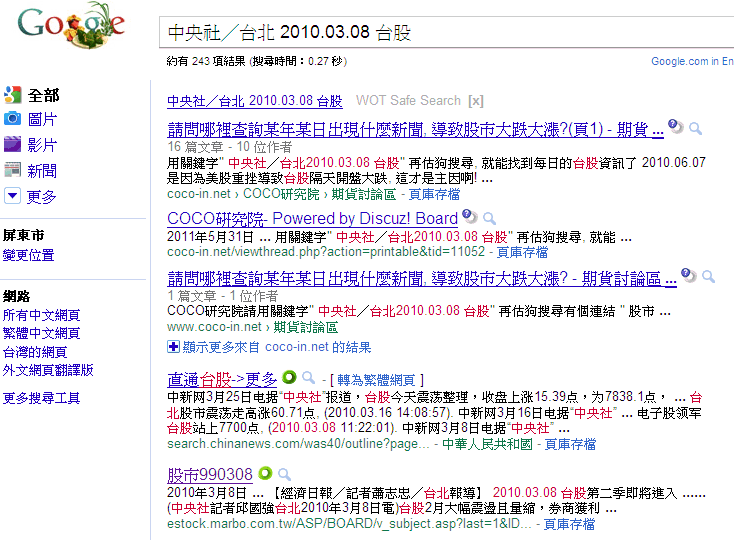
Task: Select 外文網頁翻譯版 filter
Action: (48, 370)
